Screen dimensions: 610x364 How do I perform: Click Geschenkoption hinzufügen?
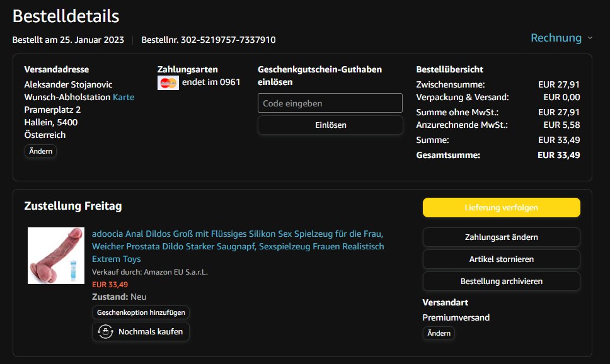point(141,312)
